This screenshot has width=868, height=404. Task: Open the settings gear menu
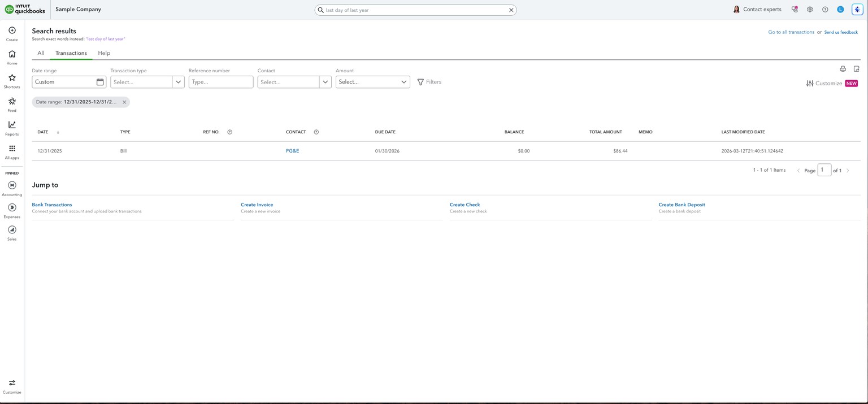810,10
